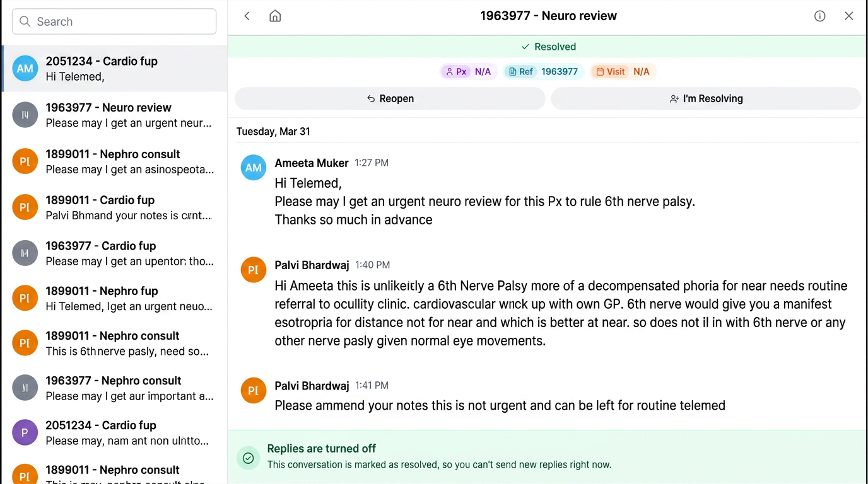Click the check icon in Resolved banner
The height and width of the screenshot is (484, 868).
pos(525,47)
